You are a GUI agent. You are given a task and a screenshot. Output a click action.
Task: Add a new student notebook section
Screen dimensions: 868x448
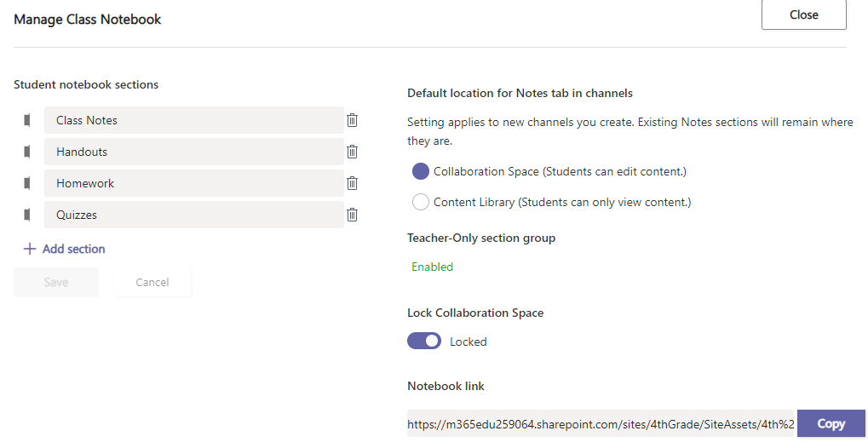65,249
